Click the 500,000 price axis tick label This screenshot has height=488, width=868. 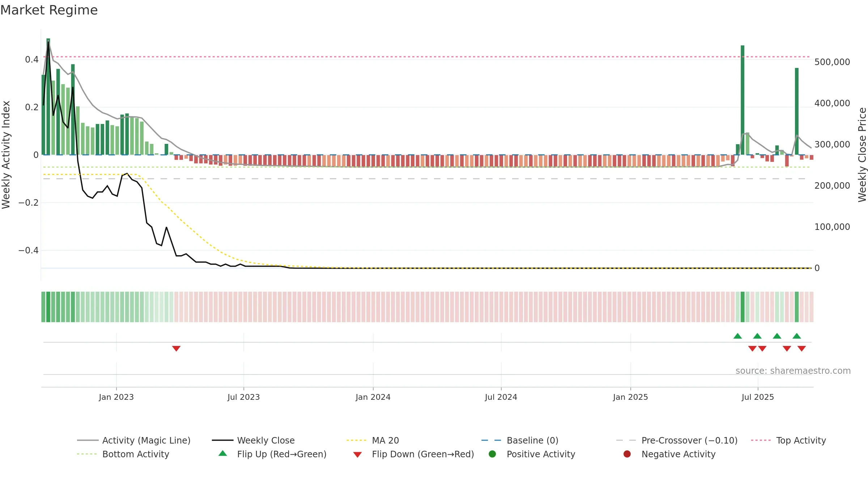point(832,62)
